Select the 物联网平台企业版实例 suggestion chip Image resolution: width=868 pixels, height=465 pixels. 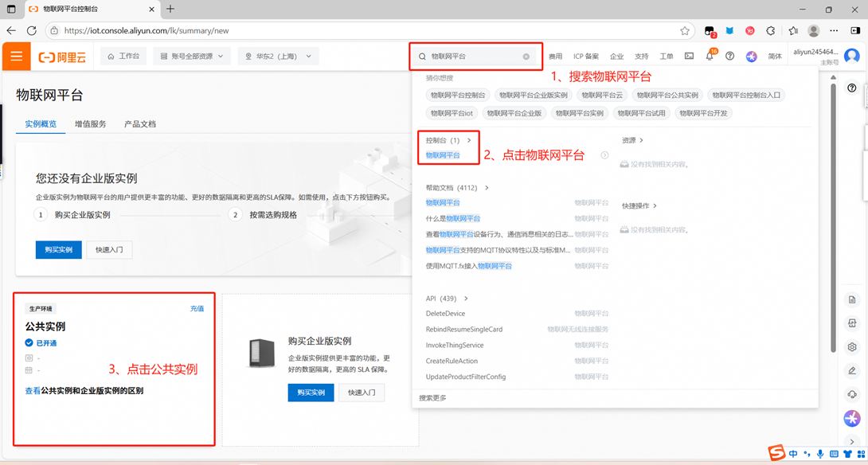[533, 96]
